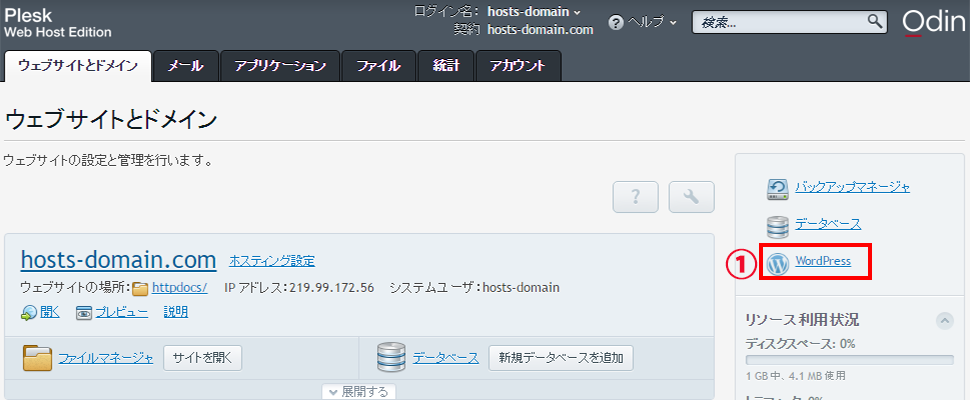Viewport: 970px width, 400px height.
Task: Open the WordPress link
Action: coord(823,262)
